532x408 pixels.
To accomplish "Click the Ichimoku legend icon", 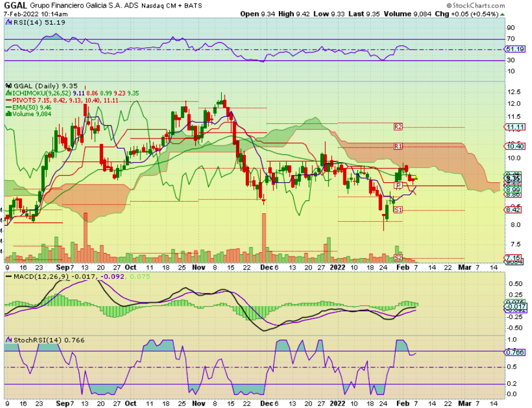I will coord(7,93).
